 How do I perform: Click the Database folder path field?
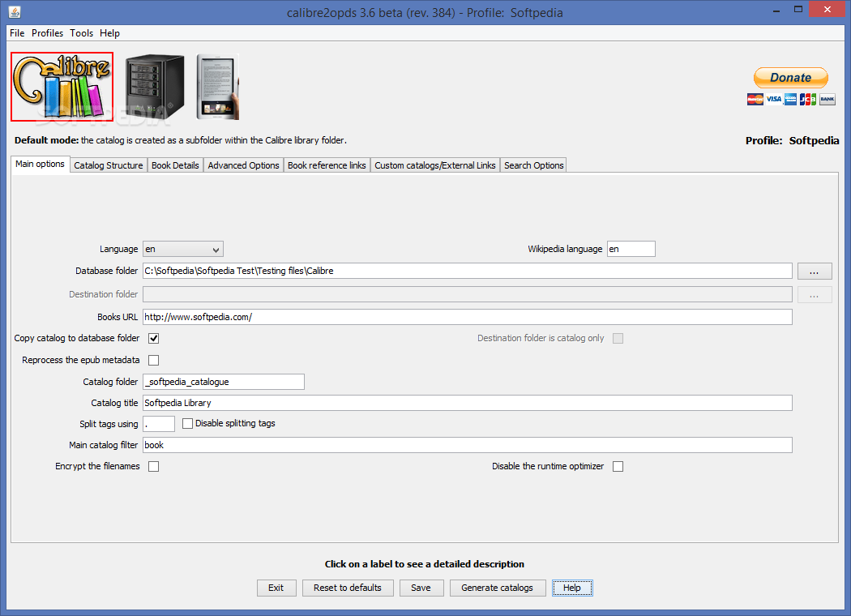(468, 271)
